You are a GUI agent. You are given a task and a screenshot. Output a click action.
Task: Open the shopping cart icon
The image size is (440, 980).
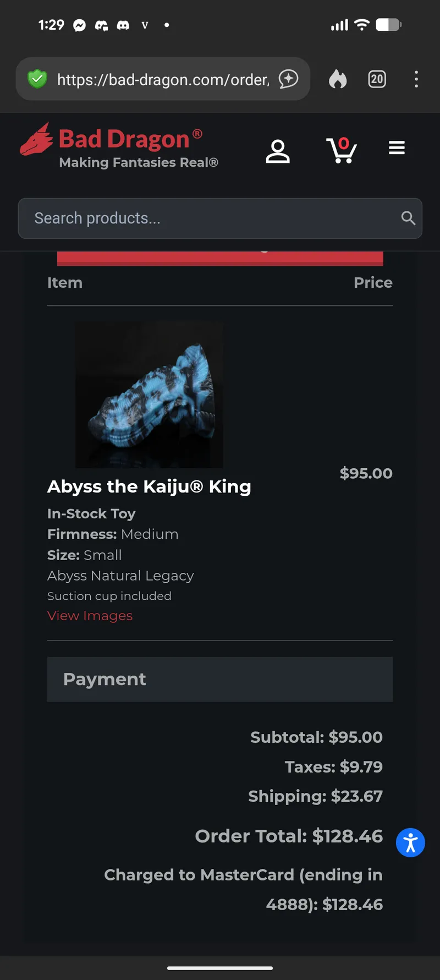(x=342, y=150)
